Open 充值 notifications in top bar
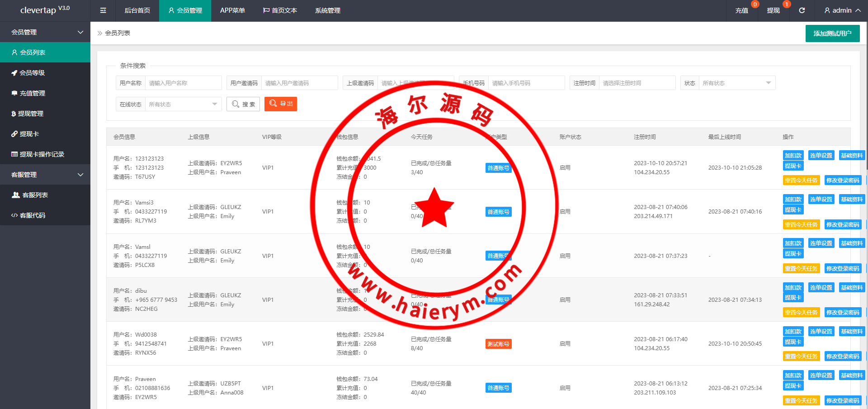Viewport: 868px width, 409px height. pyautogui.click(x=741, y=10)
